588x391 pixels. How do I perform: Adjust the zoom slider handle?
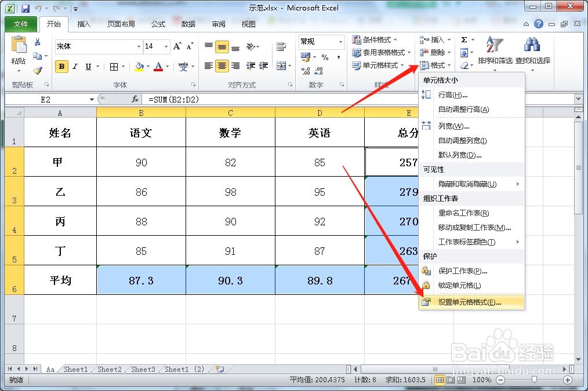(x=534, y=380)
